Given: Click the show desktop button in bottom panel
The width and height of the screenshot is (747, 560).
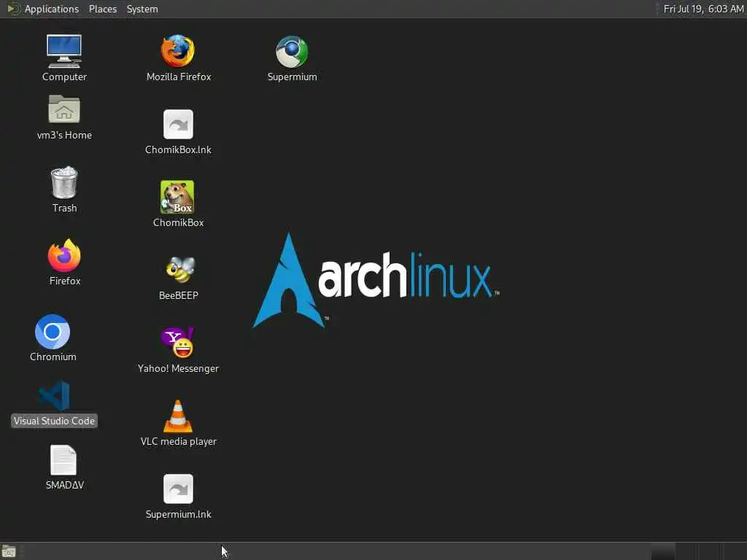Looking at the screenshot, I should (x=9, y=551).
